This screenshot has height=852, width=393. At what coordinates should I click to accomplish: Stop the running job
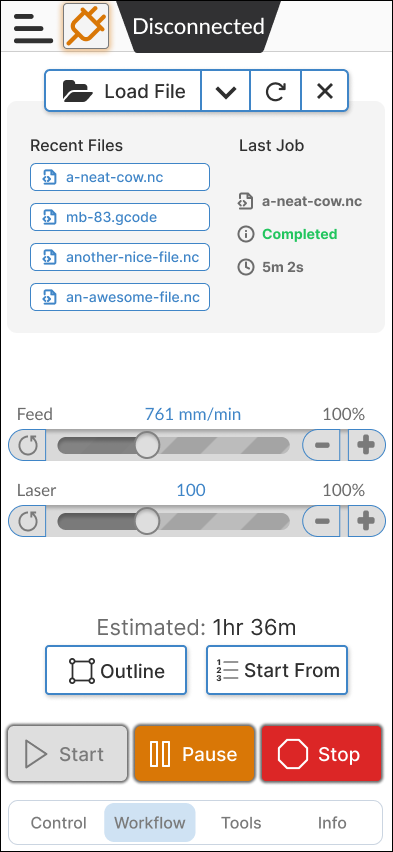point(322,754)
